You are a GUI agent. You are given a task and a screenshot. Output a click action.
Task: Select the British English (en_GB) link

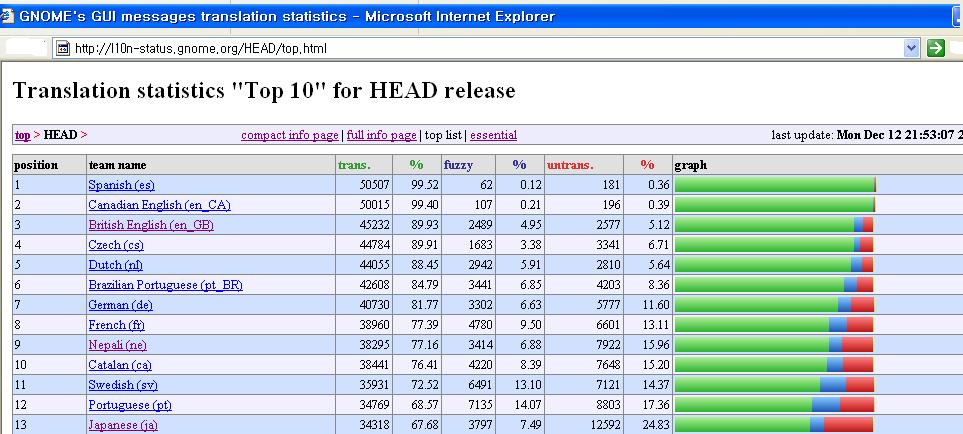[x=151, y=225]
